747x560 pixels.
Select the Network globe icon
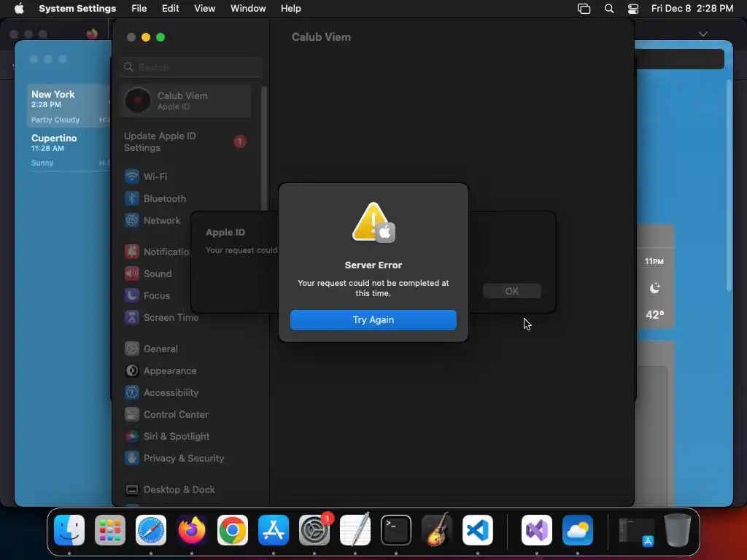click(x=132, y=220)
